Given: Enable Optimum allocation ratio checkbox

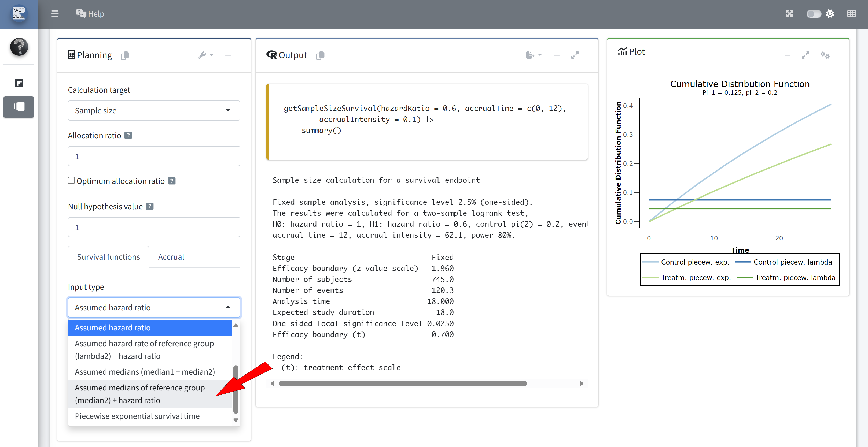Looking at the screenshot, I should pyautogui.click(x=71, y=180).
